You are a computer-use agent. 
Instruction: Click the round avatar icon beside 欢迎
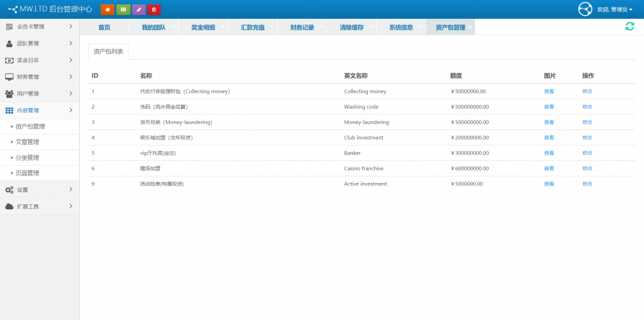point(585,9)
